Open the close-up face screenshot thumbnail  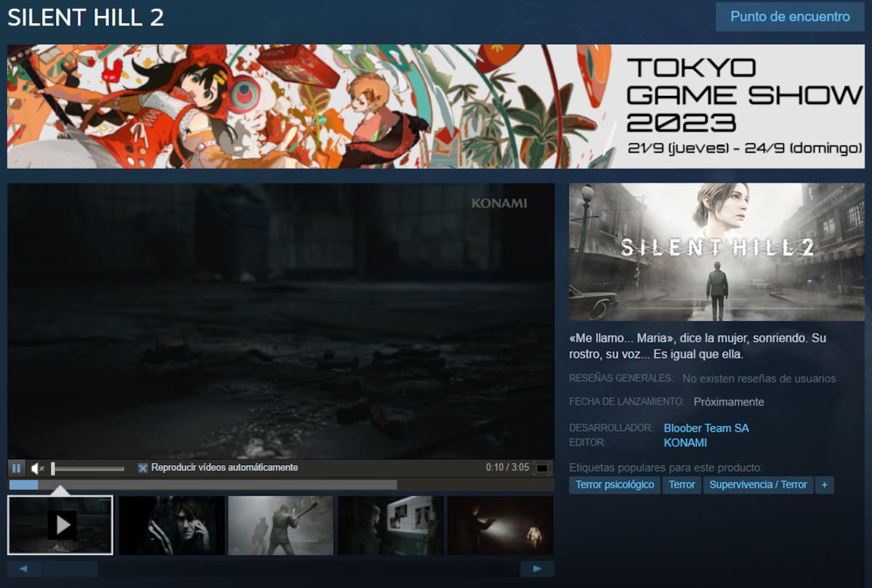coord(171,525)
